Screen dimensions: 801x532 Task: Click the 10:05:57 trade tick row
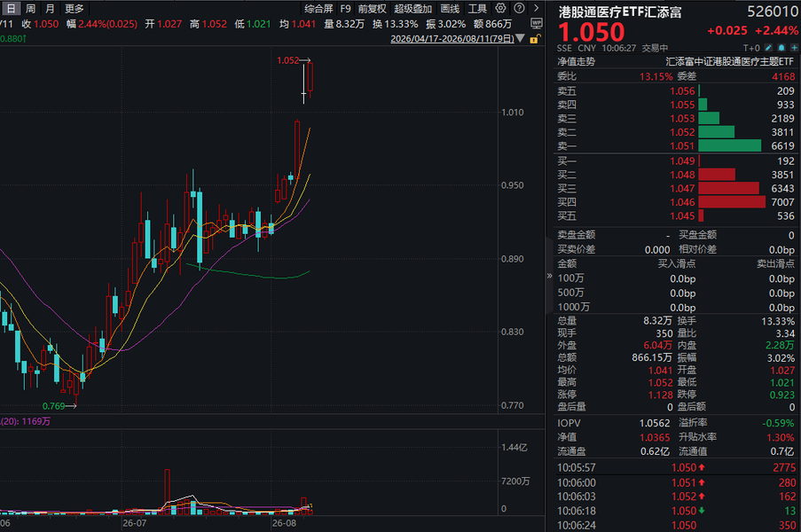click(676, 467)
